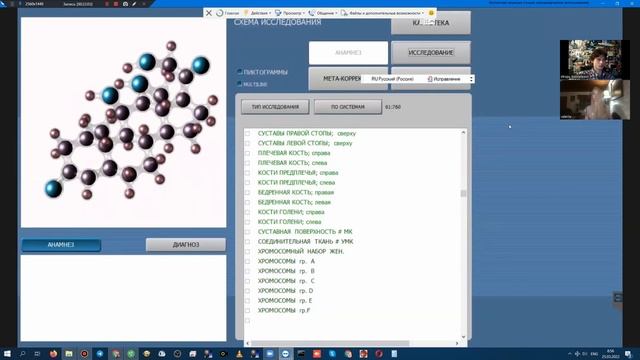Check КОСТИ ПРЕДПЛЕЧЬЯ; справа
The height and width of the screenshot is (360, 640).
coord(247,173)
